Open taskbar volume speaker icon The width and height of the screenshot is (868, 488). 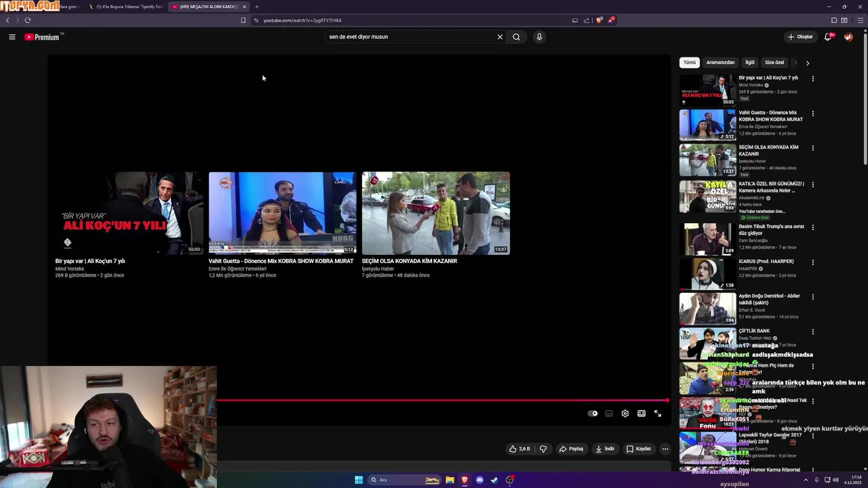point(835,480)
